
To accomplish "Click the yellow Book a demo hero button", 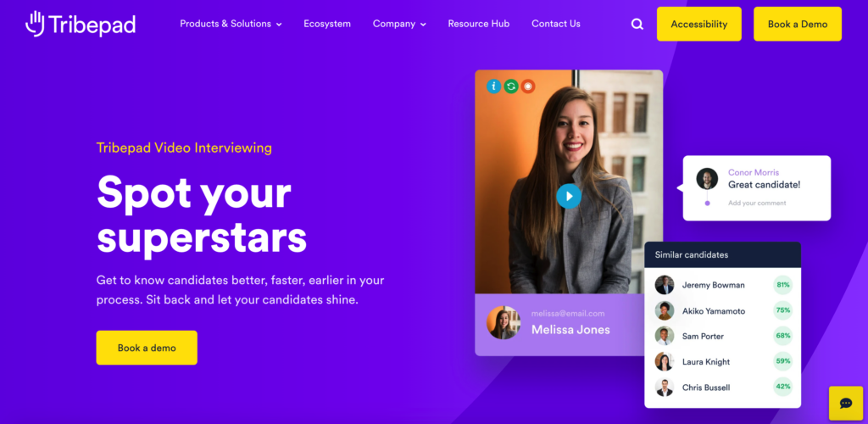I will click(147, 348).
